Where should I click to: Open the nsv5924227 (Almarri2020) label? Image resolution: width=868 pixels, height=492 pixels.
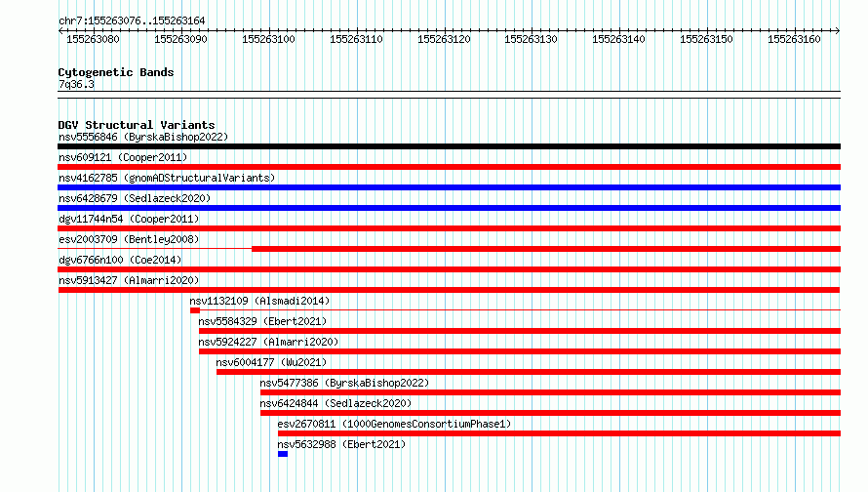pos(268,342)
